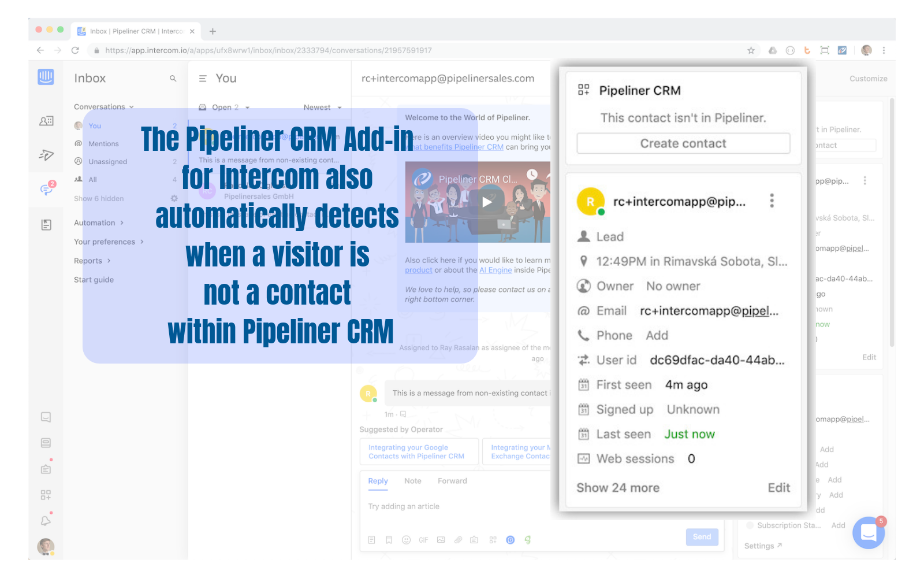
Task: Open the Articles icon in the left sidebar
Action: [46, 224]
